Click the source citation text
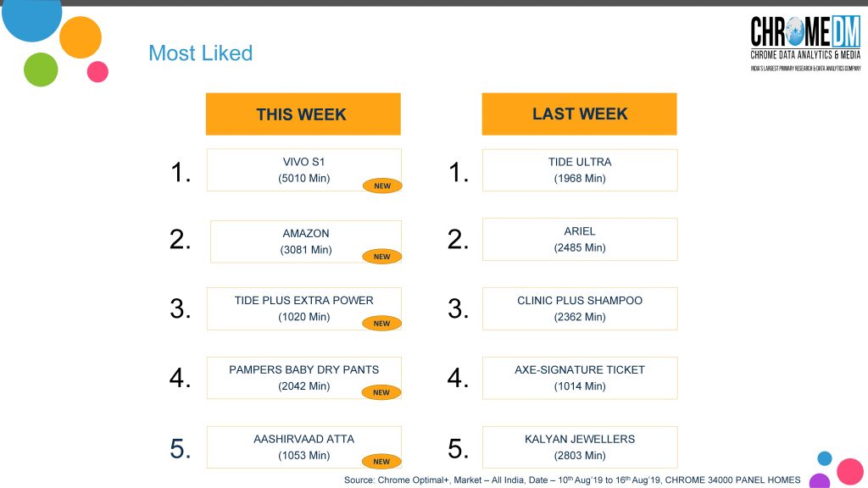The height and width of the screenshot is (488, 868). pyautogui.click(x=572, y=480)
